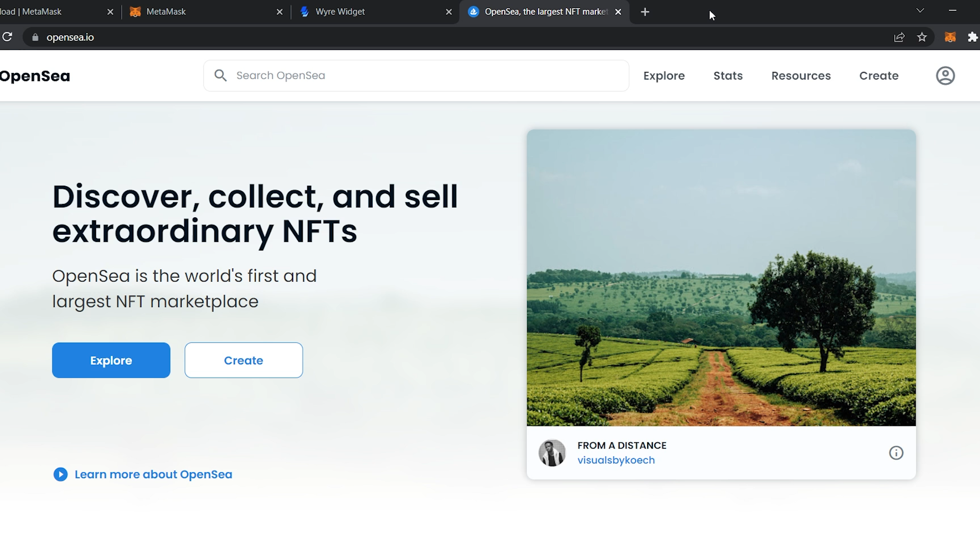Open the Stats navigation menu
This screenshot has height=551, width=980.
[x=728, y=76]
